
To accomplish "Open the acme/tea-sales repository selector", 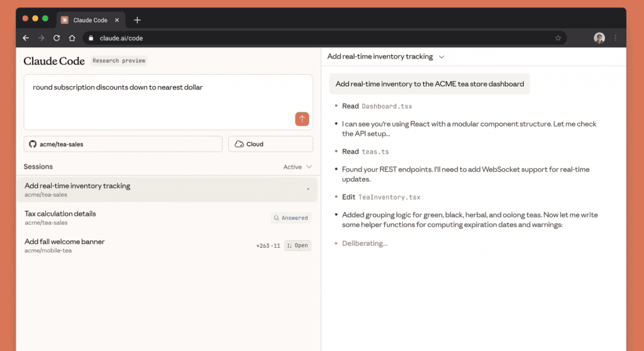I will click(x=123, y=144).
